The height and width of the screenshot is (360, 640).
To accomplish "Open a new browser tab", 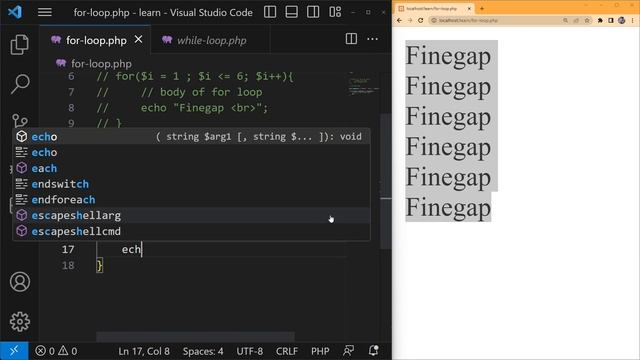I will click(482, 8).
